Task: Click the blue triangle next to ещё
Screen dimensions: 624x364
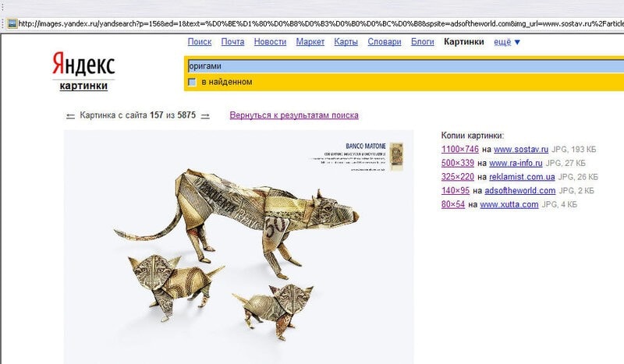Action: (517, 42)
